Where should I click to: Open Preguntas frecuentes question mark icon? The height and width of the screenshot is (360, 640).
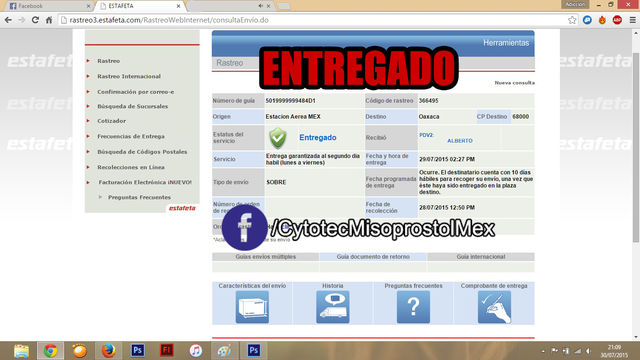tap(413, 307)
